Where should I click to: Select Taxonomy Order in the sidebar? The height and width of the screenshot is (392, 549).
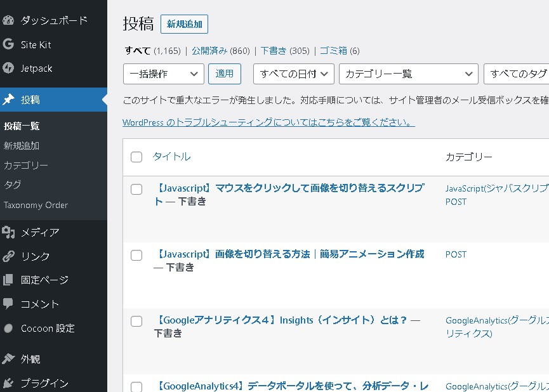coord(36,205)
